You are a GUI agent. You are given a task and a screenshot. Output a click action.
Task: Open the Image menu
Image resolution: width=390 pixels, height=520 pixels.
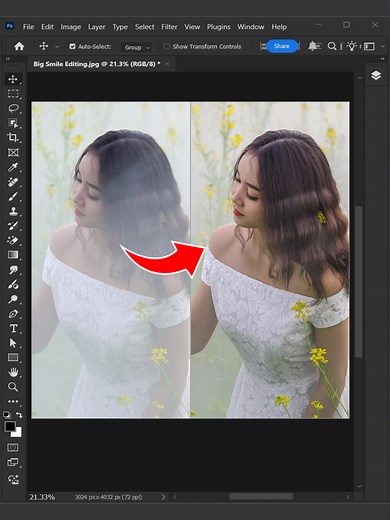pos(71,27)
